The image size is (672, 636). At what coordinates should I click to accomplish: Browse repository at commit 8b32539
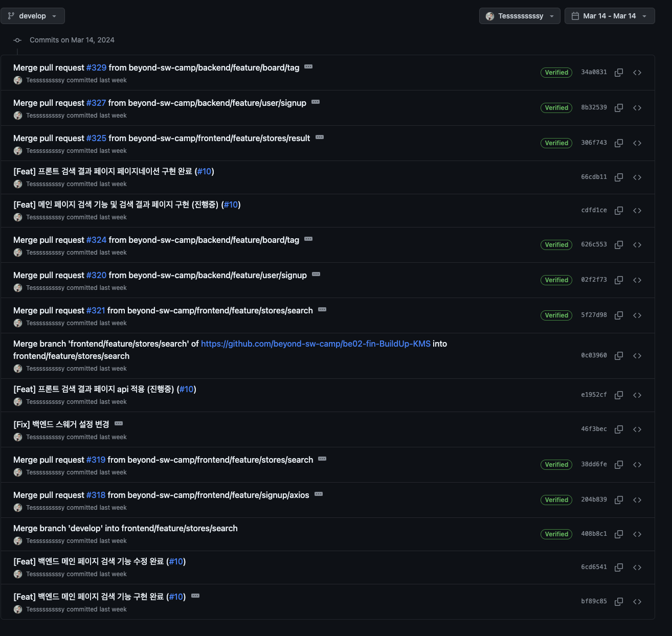click(x=637, y=108)
